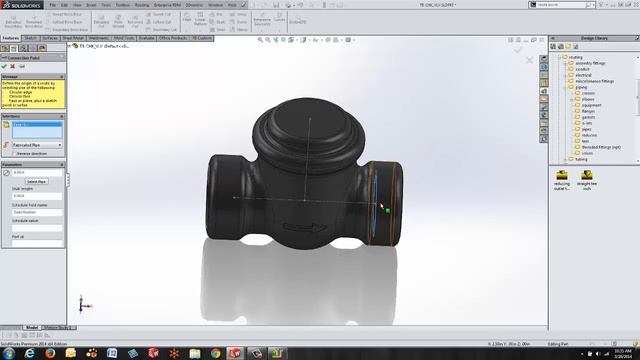Collapse the Message section
This screenshot has width=640, height=360.
tap(62, 77)
